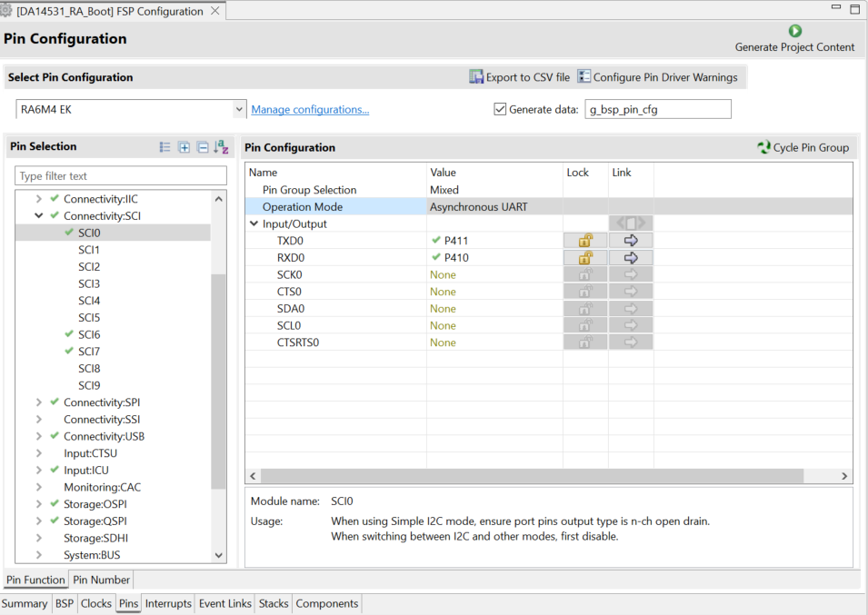Collapse the Input/Output row group
868x615 pixels.
254,223
